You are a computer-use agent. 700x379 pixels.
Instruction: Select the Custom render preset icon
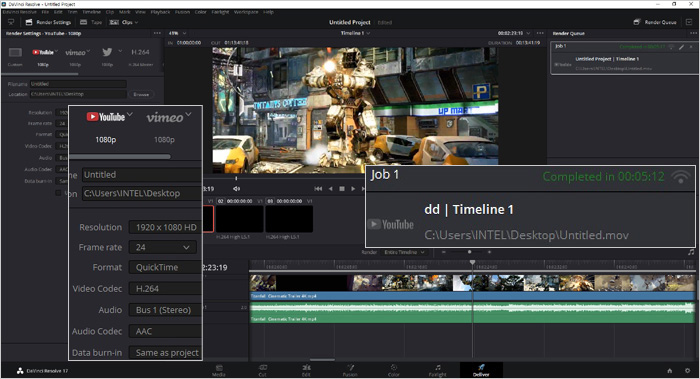point(15,53)
